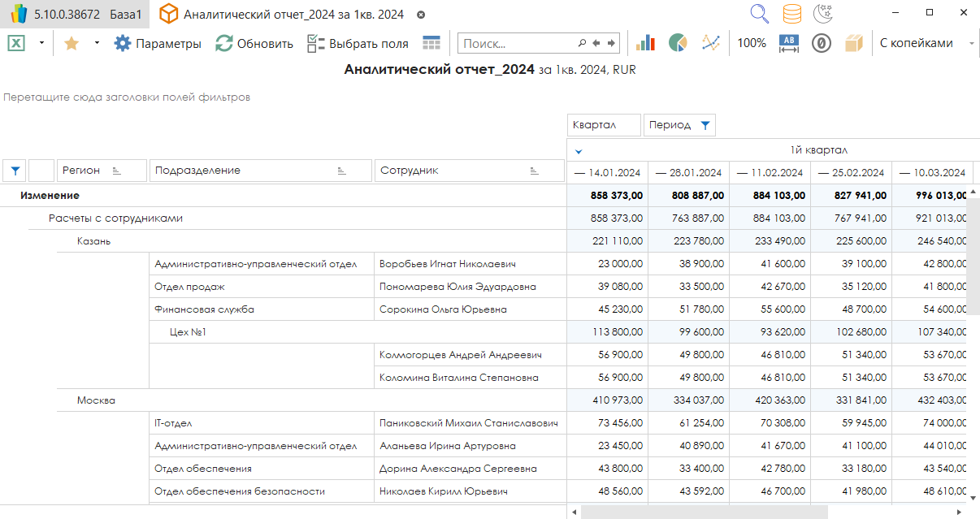This screenshot has height=519, width=980.
Task: Switch to pie chart view
Action: pos(678,44)
